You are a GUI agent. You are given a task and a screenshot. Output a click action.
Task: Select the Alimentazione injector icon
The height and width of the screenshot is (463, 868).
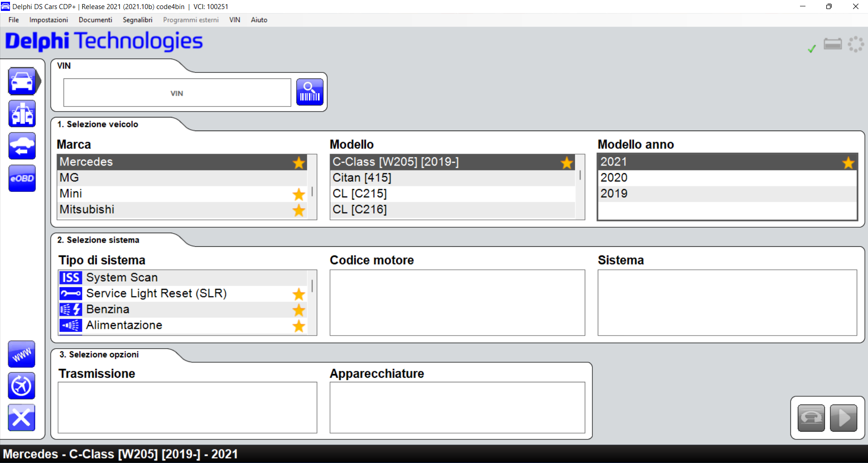[x=71, y=325]
